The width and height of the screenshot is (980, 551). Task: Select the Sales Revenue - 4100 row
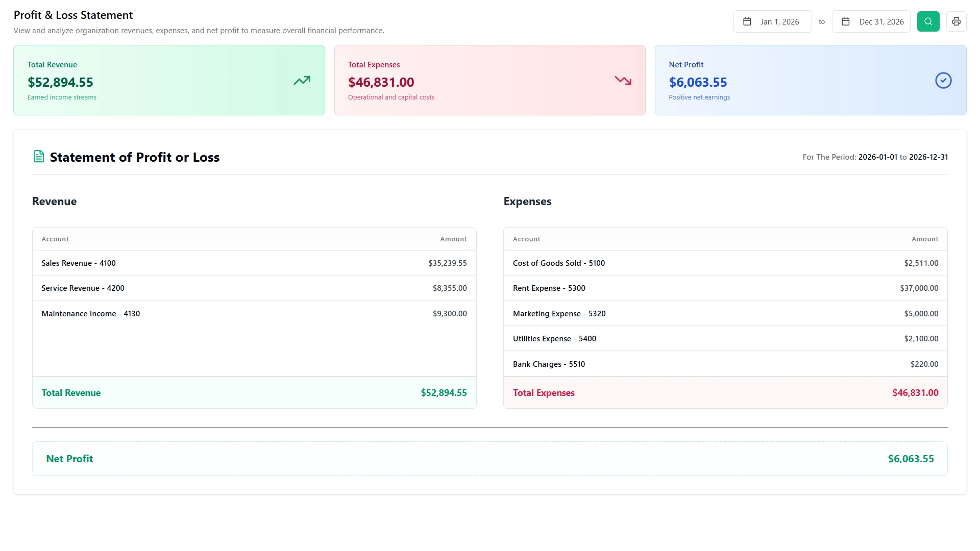click(254, 263)
